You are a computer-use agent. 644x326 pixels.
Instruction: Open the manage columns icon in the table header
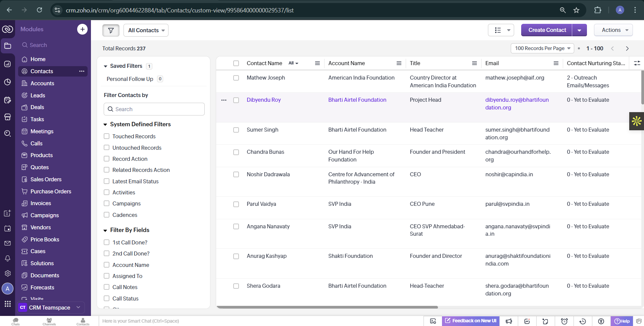coord(637,63)
